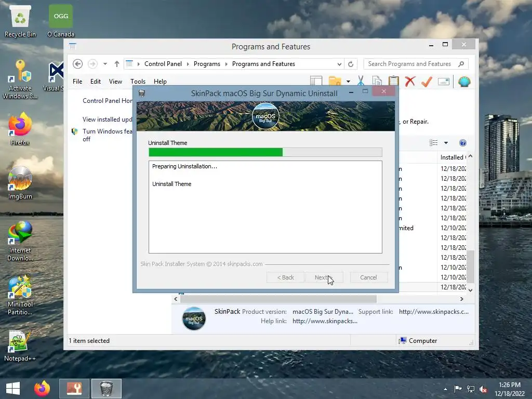Click the Computer status bar entry
532x399 pixels.
pyautogui.click(x=418, y=341)
